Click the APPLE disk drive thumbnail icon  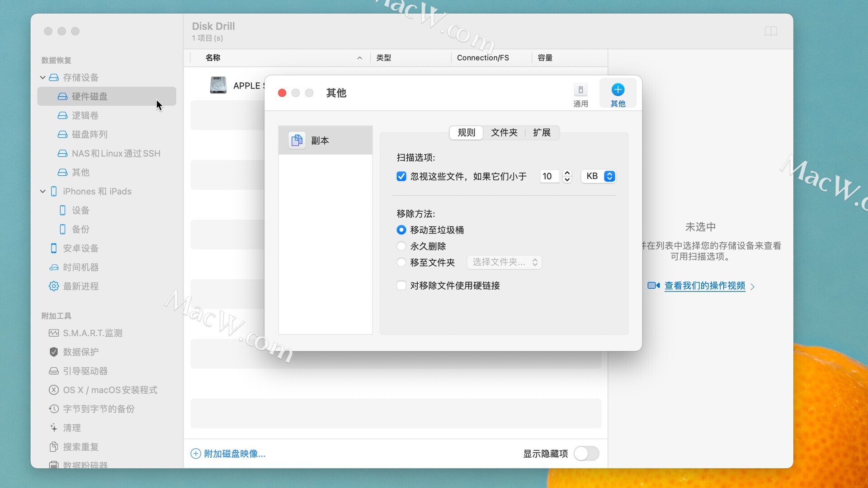pyautogui.click(x=218, y=85)
